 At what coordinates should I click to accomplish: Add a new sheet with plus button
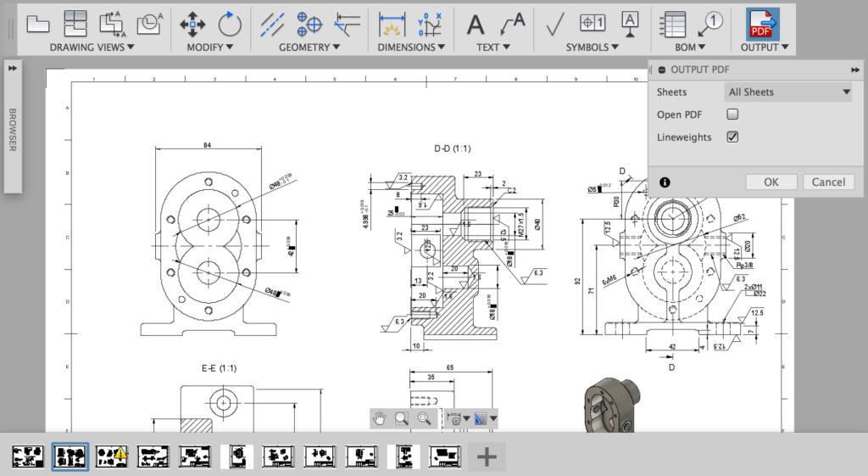click(x=487, y=457)
